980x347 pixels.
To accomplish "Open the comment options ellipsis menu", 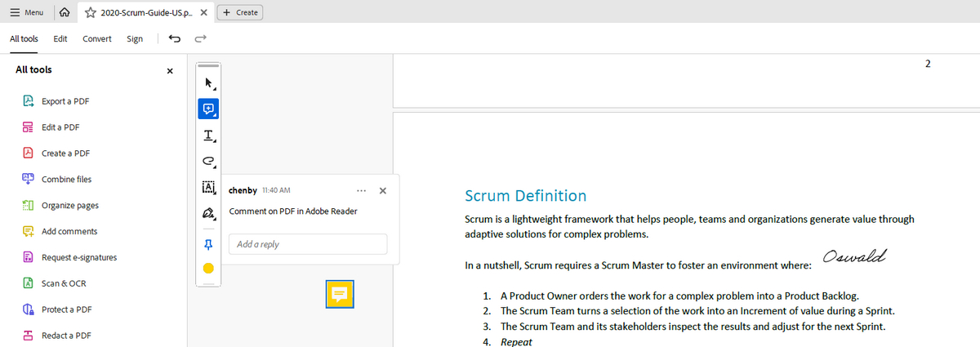I will pos(362,190).
